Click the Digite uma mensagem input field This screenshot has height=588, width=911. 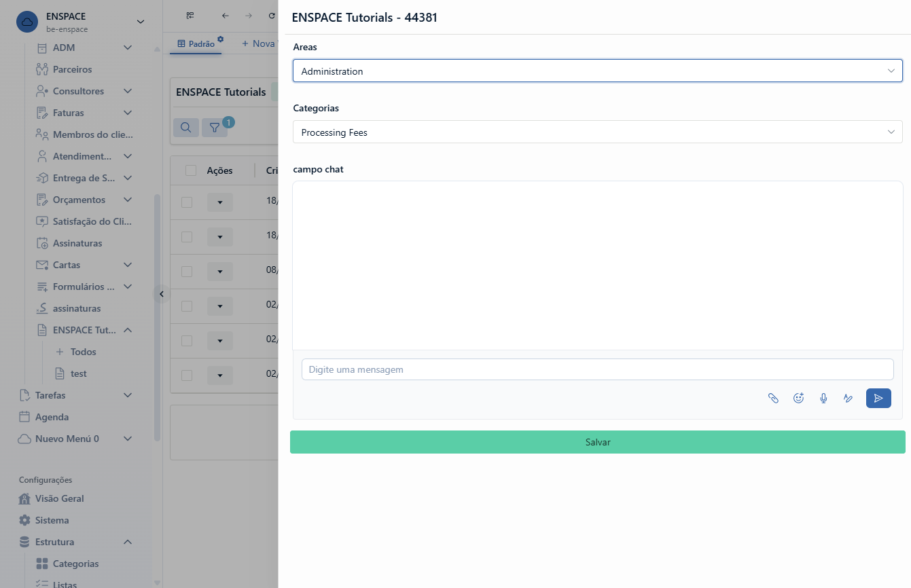(x=598, y=369)
